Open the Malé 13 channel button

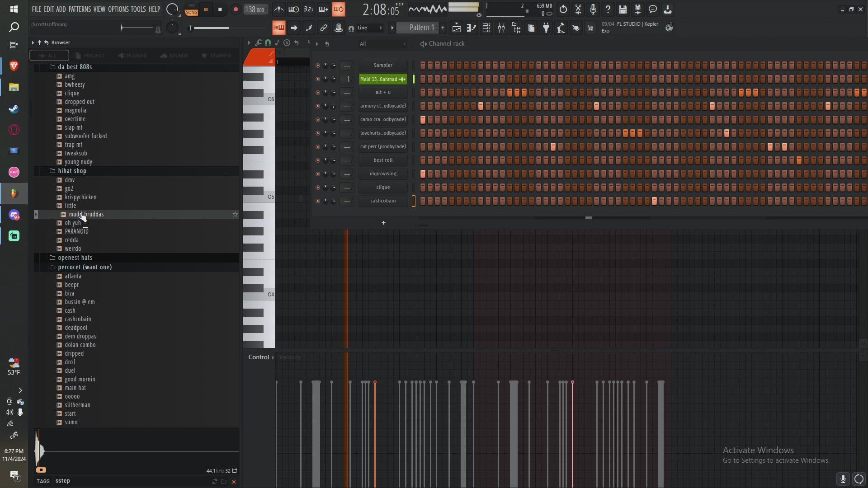coord(383,79)
